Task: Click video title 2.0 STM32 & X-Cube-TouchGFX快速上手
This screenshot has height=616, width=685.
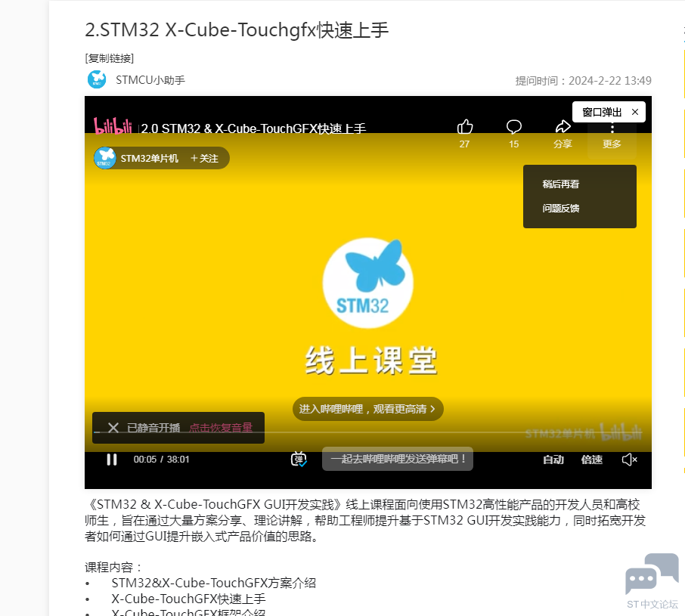Action: click(x=253, y=128)
